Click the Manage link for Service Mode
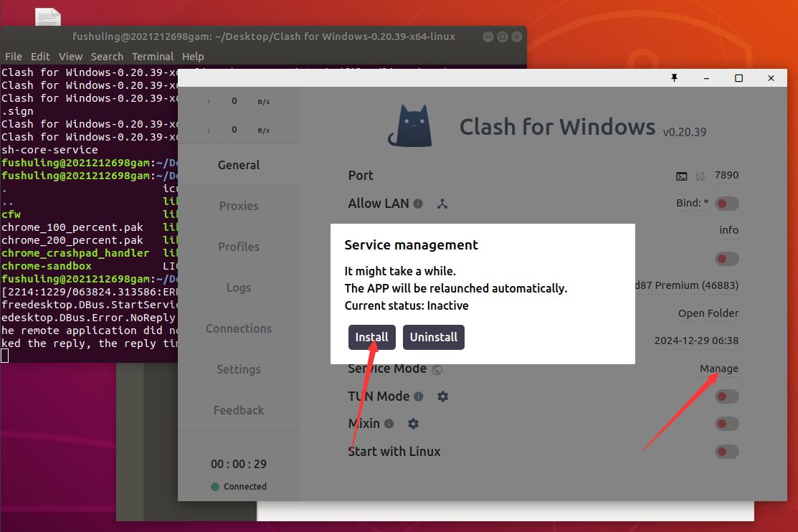798x532 pixels. (718, 369)
